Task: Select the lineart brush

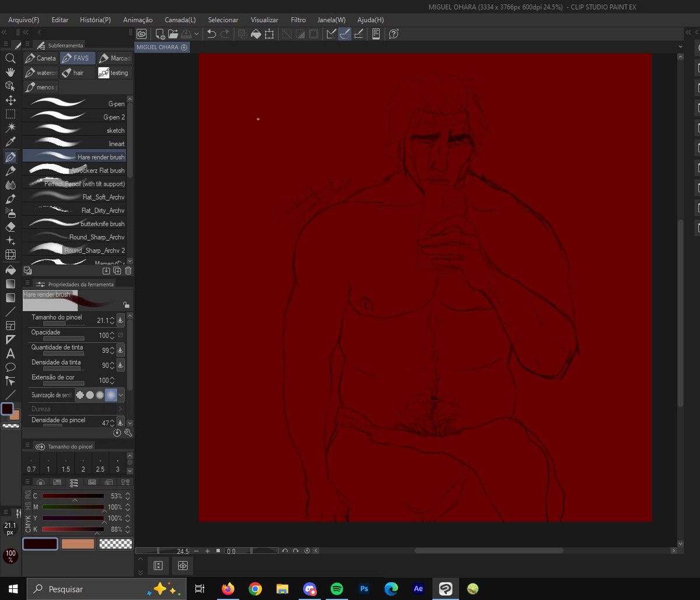Action: [x=74, y=144]
